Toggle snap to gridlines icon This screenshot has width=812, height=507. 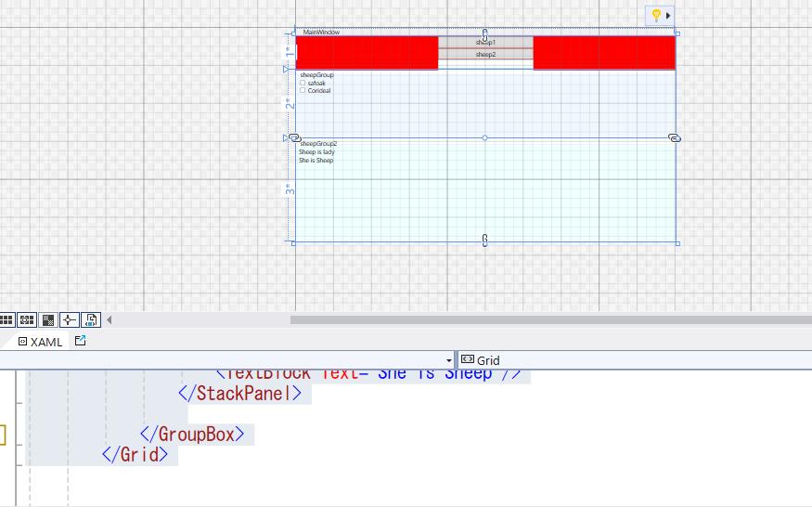click(27, 319)
